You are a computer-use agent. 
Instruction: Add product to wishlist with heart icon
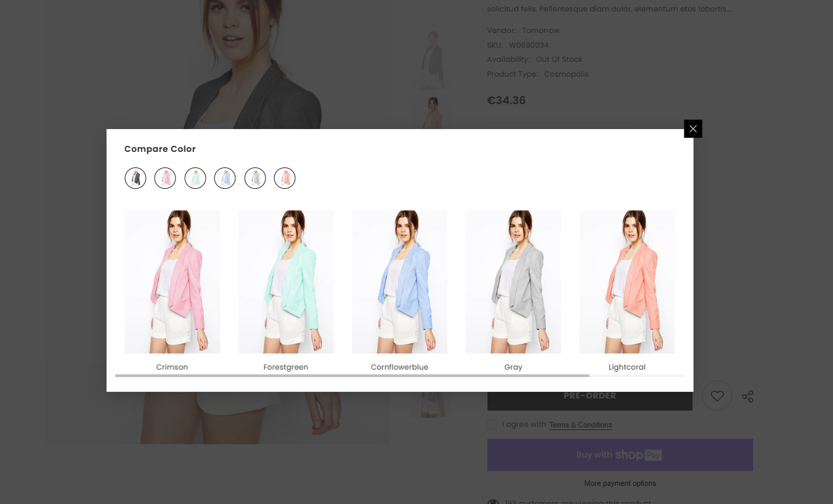pyautogui.click(x=717, y=396)
